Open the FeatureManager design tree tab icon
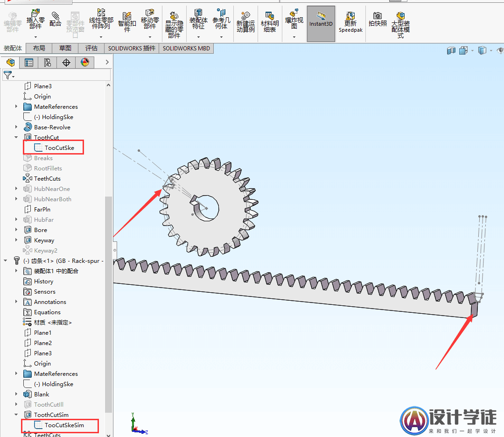This screenshot has height=437, width=504. [x=10, y=63]
